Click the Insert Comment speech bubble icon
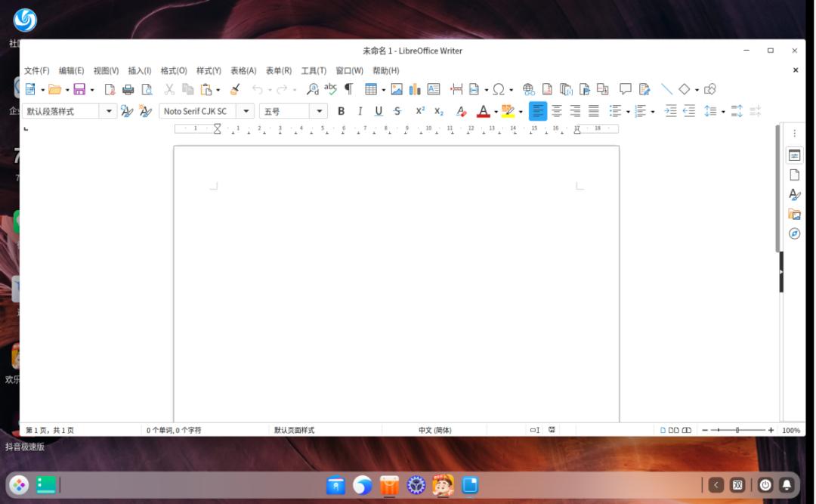816x504 pixels. point(625,89)
